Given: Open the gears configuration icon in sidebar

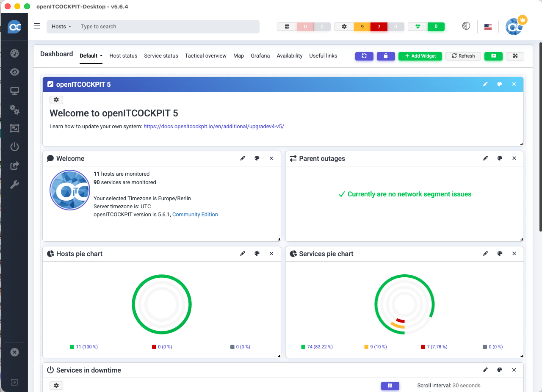Looking at the screenshot, I should (14, 109).
